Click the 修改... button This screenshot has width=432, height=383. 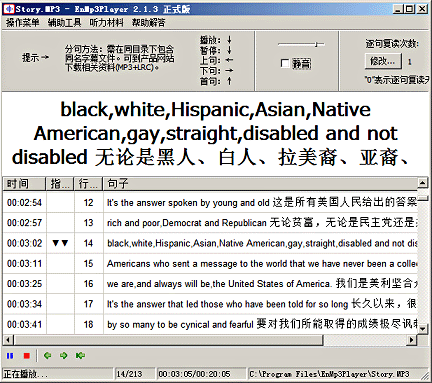point(382,61)
